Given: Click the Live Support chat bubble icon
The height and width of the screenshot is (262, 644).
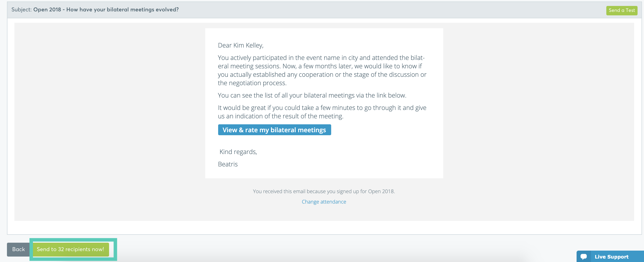Looking at the screenshot, I should pyautogui.click(x=584, y=257).
